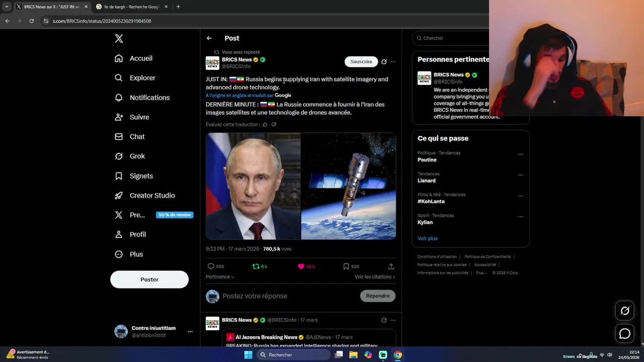Go back with the Post back arrow
The height and width of the screenshot is (362, 644).
[209, 38]
